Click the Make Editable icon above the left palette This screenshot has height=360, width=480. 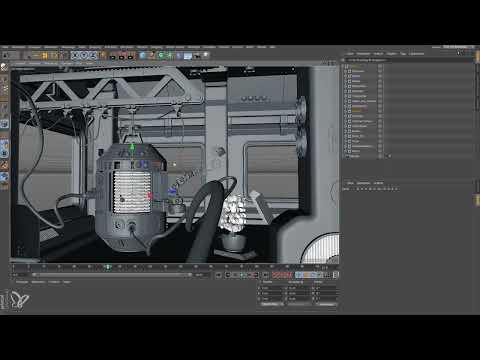pyautogui.click(x=4, y=67)
